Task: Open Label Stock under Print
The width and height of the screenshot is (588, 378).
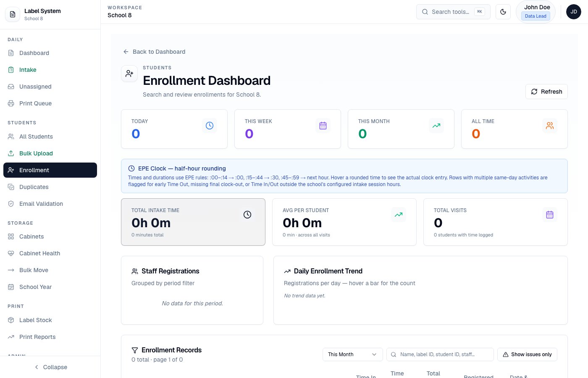Action: [50, 320]
